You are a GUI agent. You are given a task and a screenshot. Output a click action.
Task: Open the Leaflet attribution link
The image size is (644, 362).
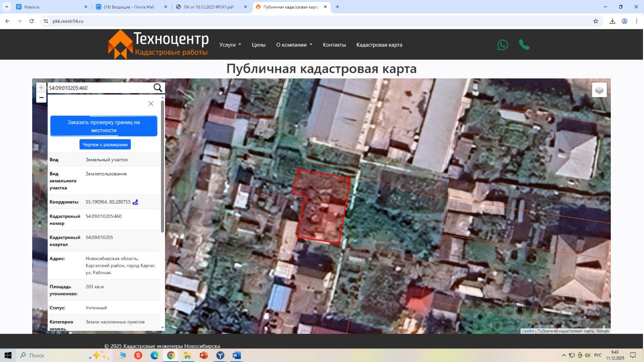click(x=528, y=331)
